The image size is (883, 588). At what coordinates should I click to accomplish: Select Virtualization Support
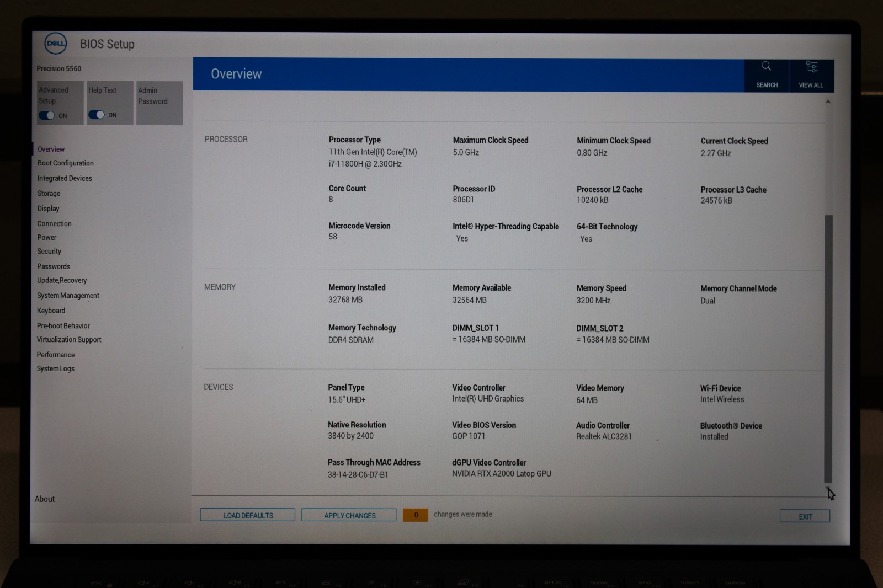point(69,340)
